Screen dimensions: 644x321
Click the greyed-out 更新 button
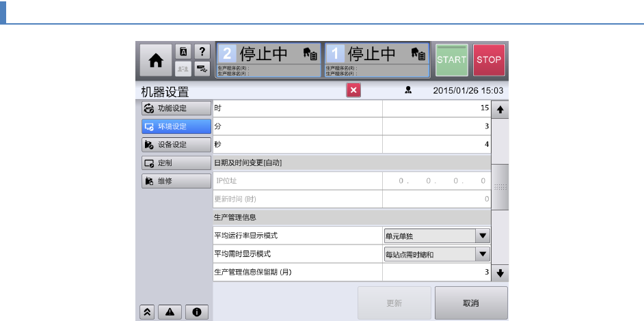394,303
